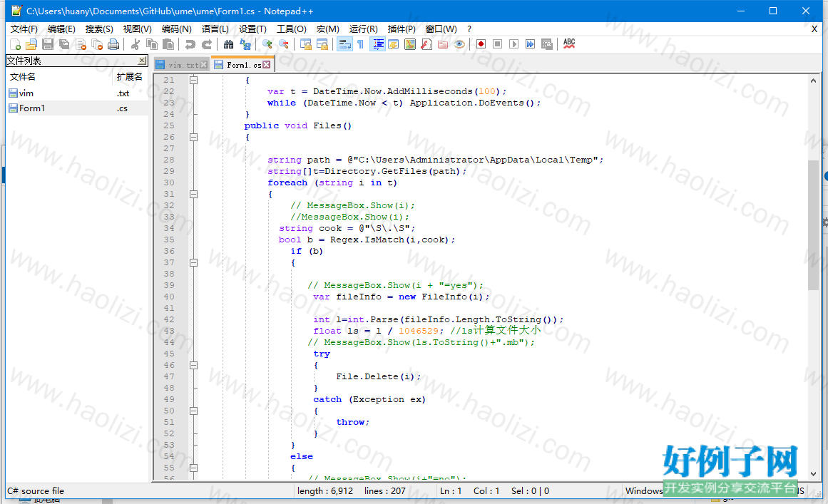Open Find with binoculars icon
This screenshot has width=828, height=504.
[x=228, y=44]
